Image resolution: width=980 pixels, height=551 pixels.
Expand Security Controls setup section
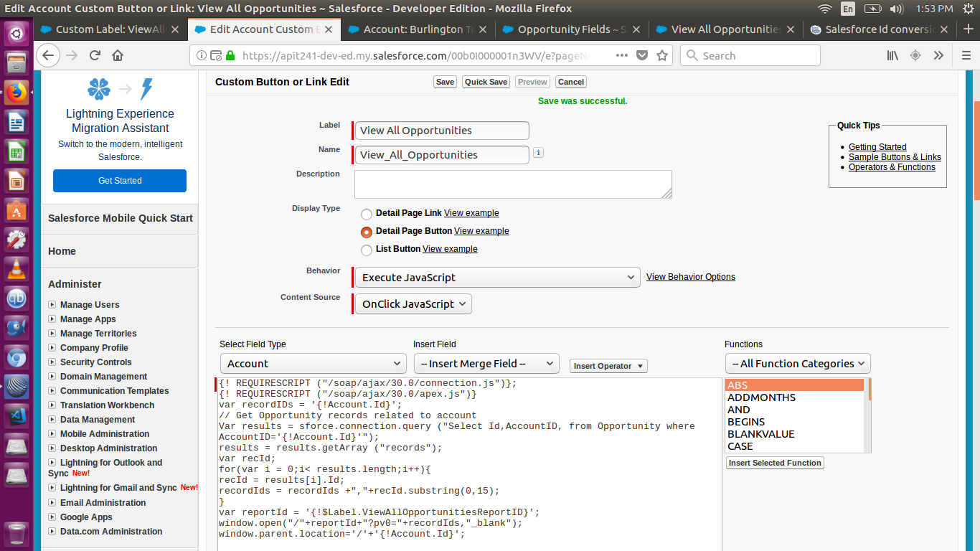(52, 362)
